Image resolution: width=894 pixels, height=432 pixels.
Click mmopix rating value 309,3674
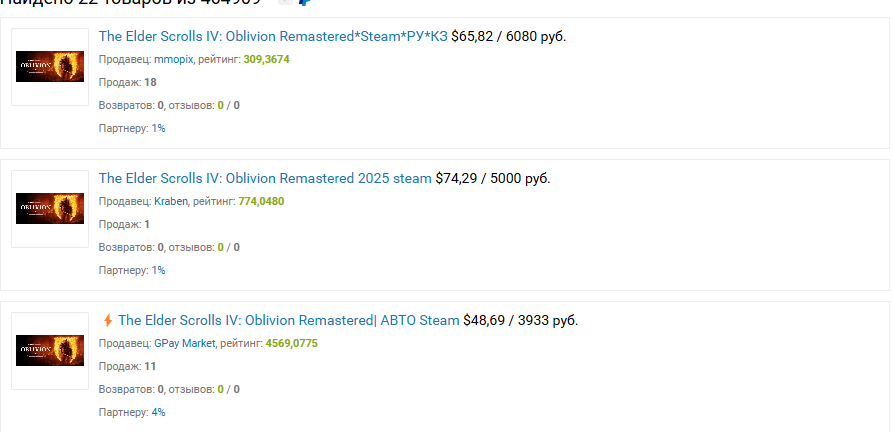(266, 59)
